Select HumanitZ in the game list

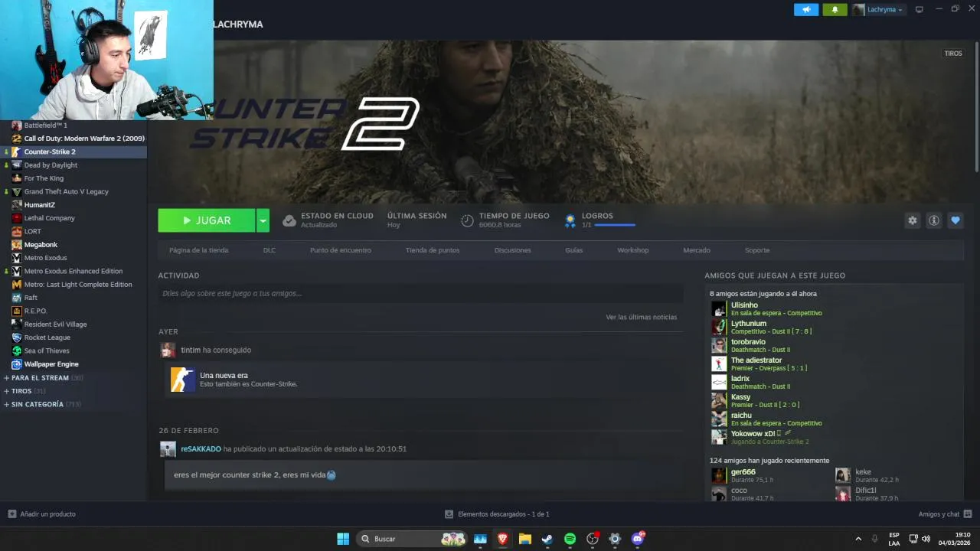pyautogui.click(x=40, y=205)
